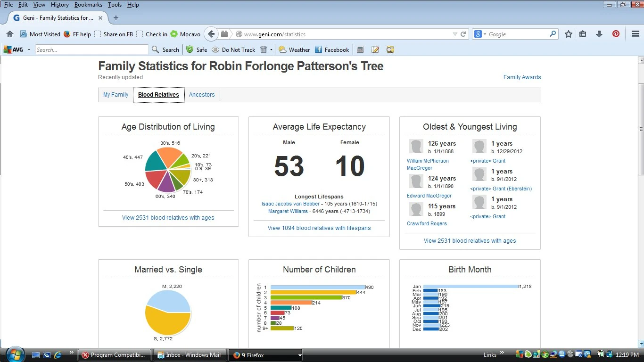
Task: Bookmark this page with the star icon
Action: (569, 34)
